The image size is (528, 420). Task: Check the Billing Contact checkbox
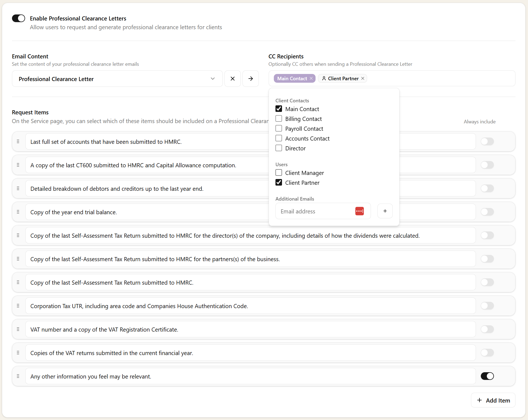pos(278,118)
